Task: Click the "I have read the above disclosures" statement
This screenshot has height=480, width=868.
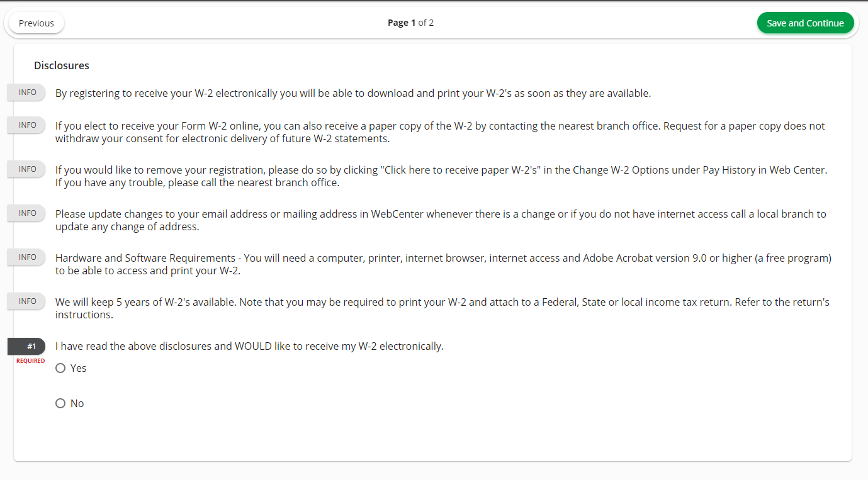Action: [x=249, y=346]
